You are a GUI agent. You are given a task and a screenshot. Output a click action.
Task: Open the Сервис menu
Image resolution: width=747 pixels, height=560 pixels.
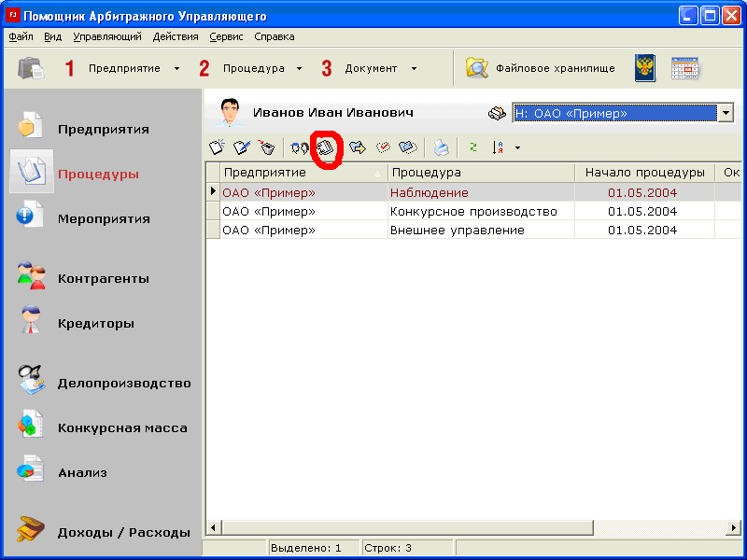(x=226, y=36)
